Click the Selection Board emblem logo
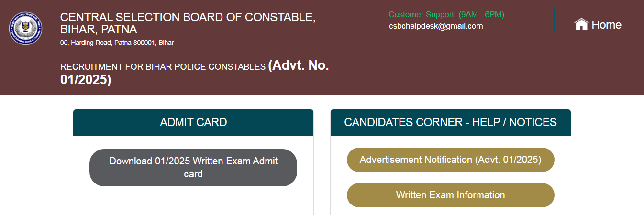This screenshot has height=215, width=644. (x=25, y=28)
